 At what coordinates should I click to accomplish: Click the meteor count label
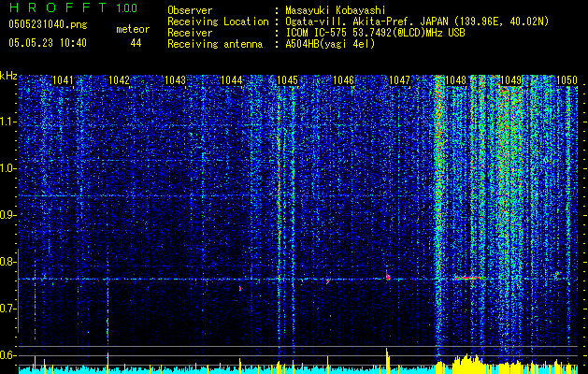[x=133, y=29]
